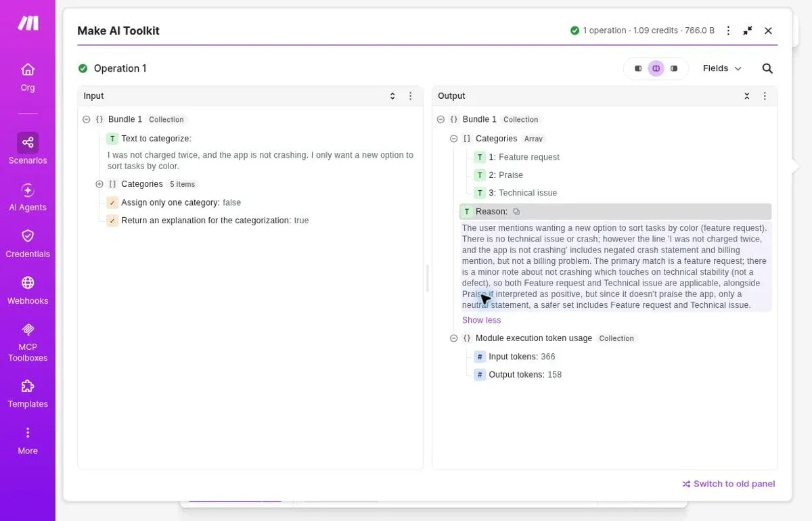Open MCP Toolboxes in the sidebar
Viewport: 812px width, 521px height.
tap(28, 342)
